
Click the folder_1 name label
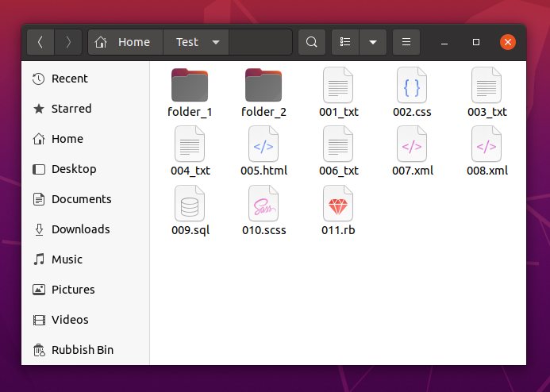pyautogui.click(x=190, y=112)
